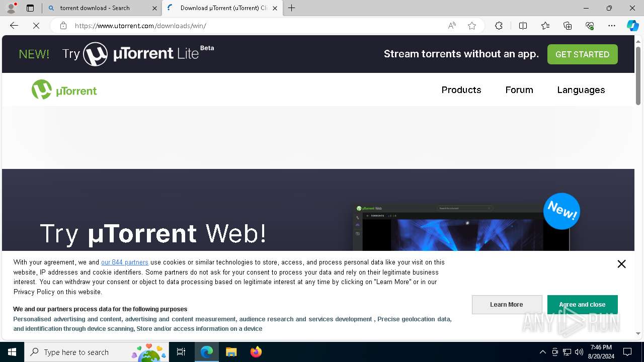
Task: Close the 'Download µTorrent' tab
Action: pos(275,8)
